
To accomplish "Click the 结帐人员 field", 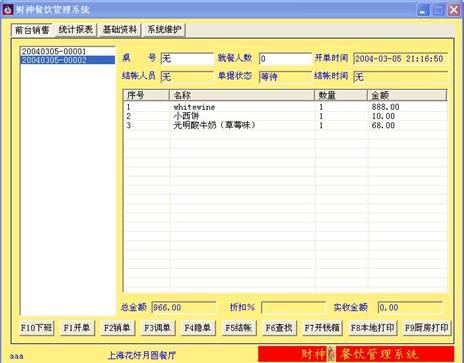I will [187, 77].
